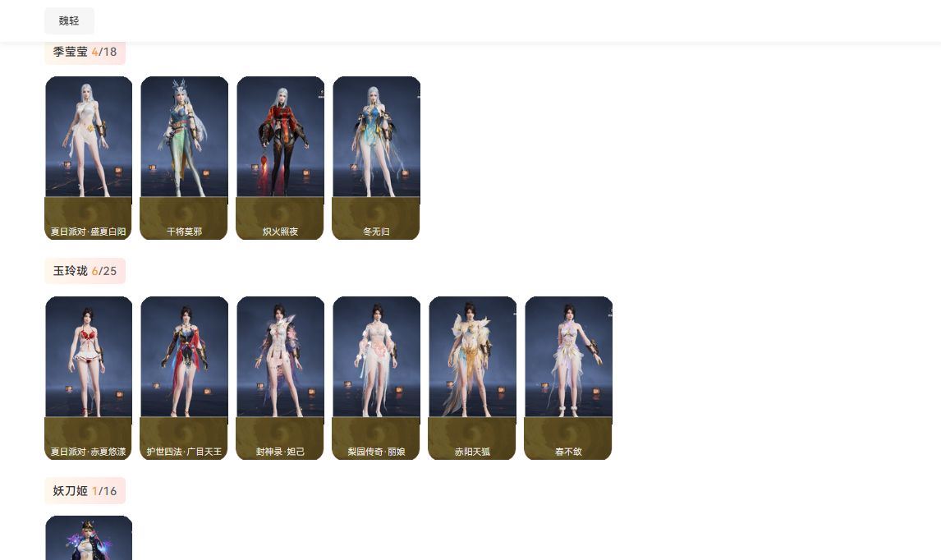This screenshot has height=560, width=941.
Task: Click the 冬无归 name caption
Action: pyautogui.click(x=376, y=231)
